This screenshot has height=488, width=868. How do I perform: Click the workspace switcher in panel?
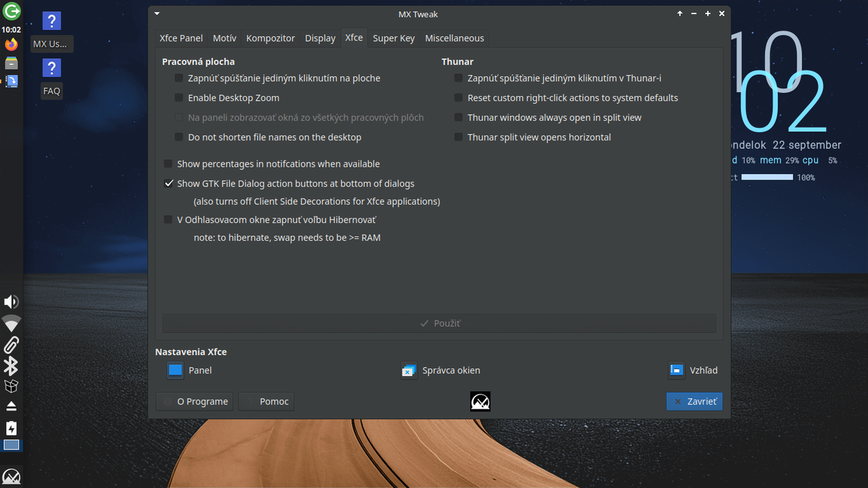pos(12,445)
